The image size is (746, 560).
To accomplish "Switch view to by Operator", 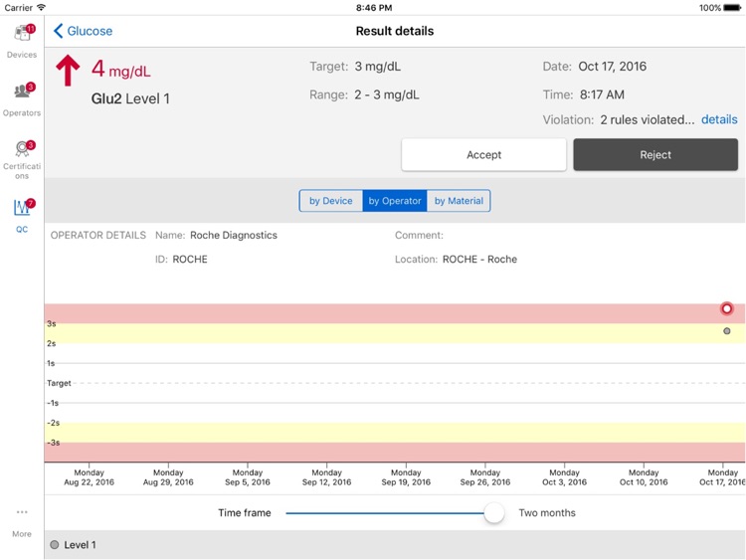I will pos(395,201).
